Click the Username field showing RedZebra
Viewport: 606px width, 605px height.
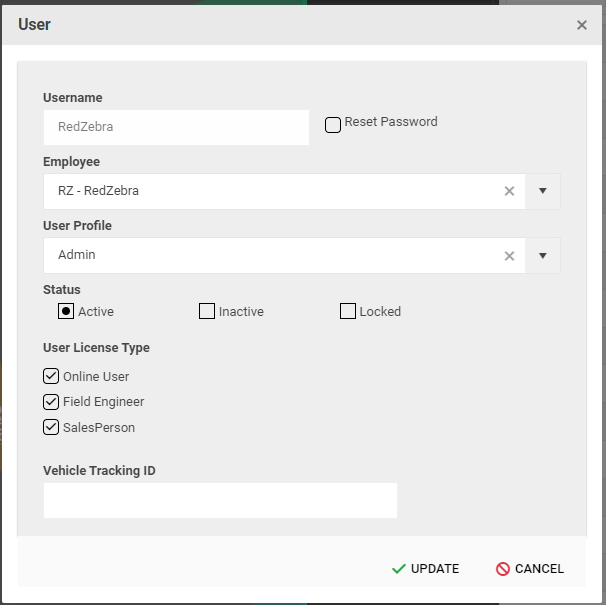176,127
